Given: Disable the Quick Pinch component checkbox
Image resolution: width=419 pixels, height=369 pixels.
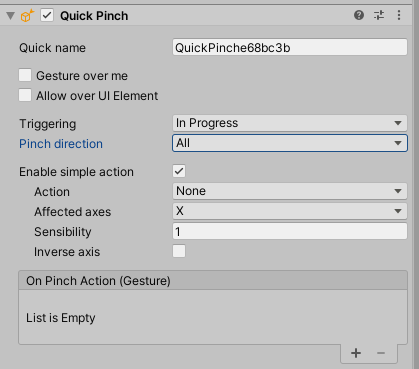Looking at the screenshot, I should click(x=47, y=15).
